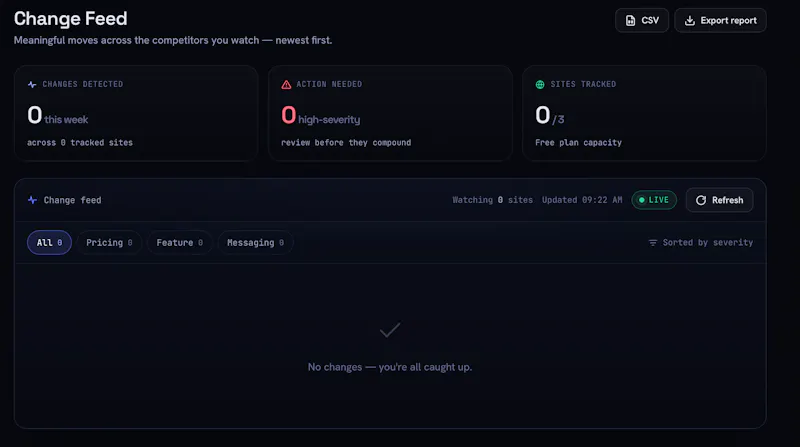800x447 pixels.
Task: Open Sorted by severity sort option
Action: pyautogui.click(x=701, y=242)
